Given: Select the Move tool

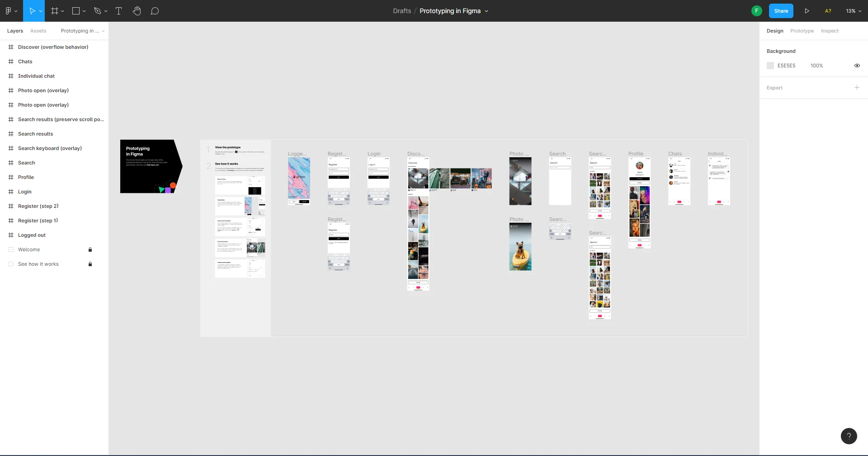Looking at the screenshot, I should click(32, 11).
